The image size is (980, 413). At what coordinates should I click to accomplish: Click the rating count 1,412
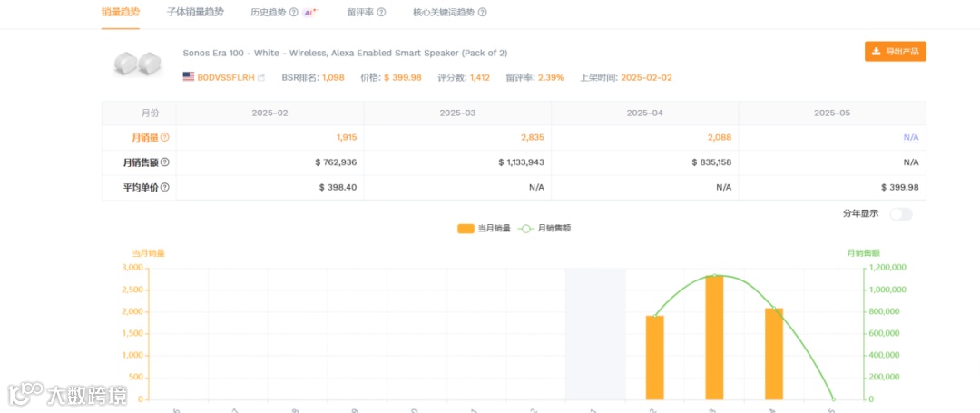pyautogui.click(x=479, y=77)
